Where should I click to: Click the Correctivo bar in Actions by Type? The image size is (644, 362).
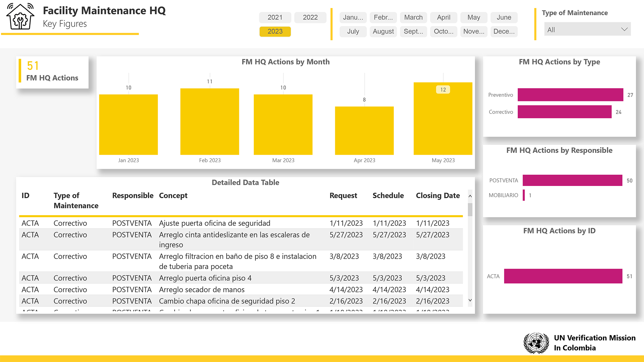point(564,112)
